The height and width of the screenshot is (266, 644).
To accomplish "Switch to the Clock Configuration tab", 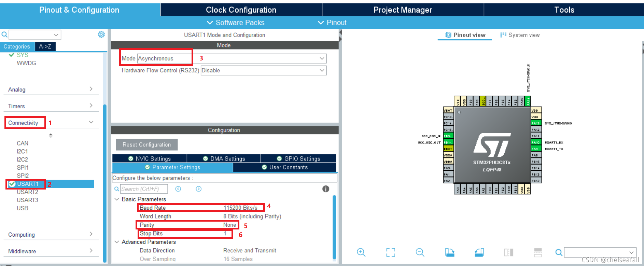I will click(241, 10).
